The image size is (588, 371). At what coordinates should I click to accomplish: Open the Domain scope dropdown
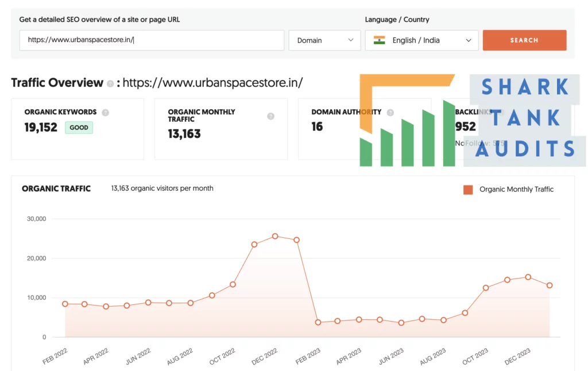coord(324,40)
